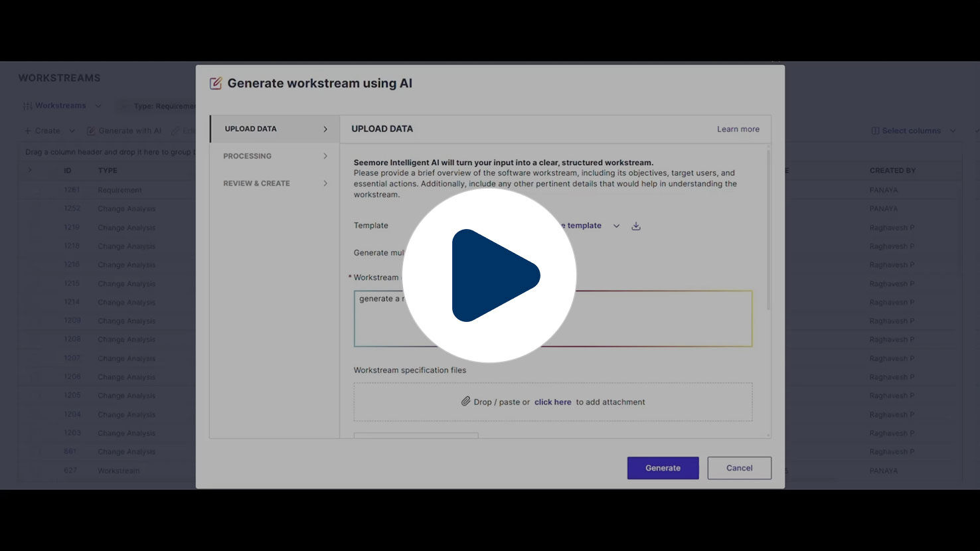Open the REVIEW & CREATE step tab
Screen dimensions: 980x551
274,183
